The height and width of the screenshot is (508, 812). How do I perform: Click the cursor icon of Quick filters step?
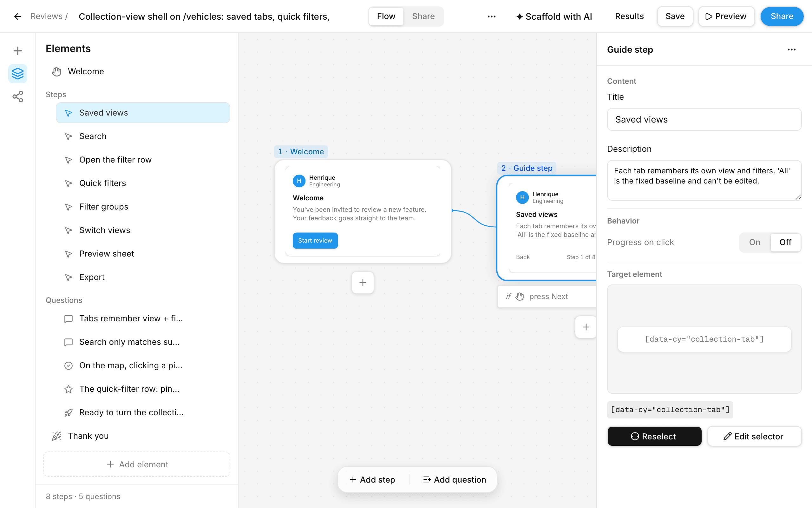click(69, 184)
